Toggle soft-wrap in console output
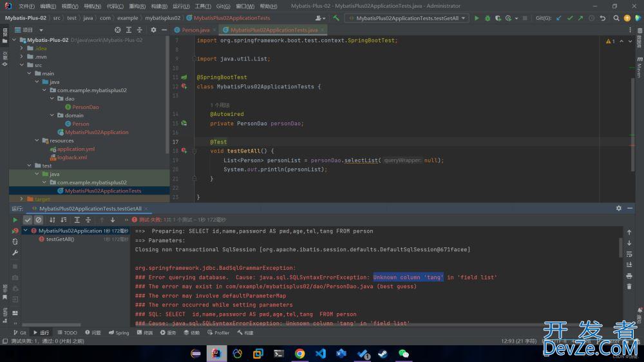 click(629, 254)
